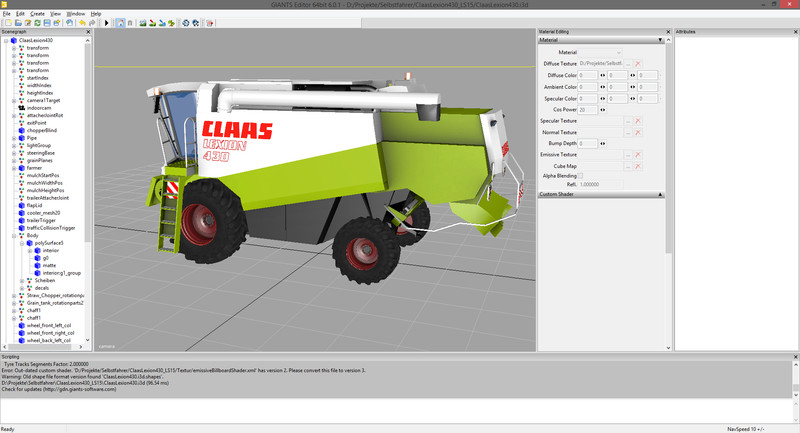Viewport: 800px width, 433px height.
Task: Click the Redo arrow icon
Action: coord(92,22)
